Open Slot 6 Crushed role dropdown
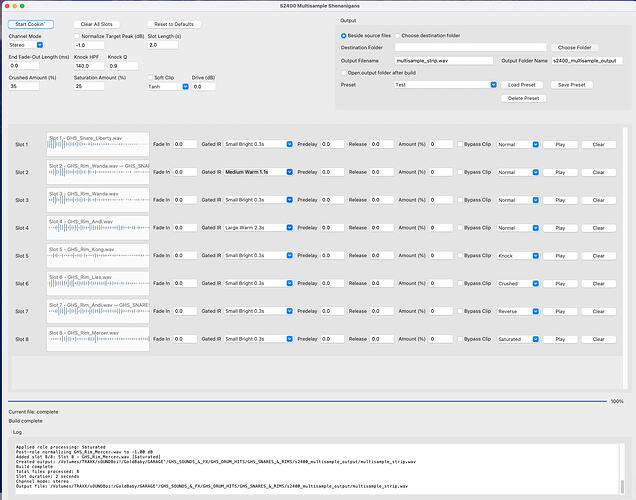636x500 pixels. coord(518,283)
